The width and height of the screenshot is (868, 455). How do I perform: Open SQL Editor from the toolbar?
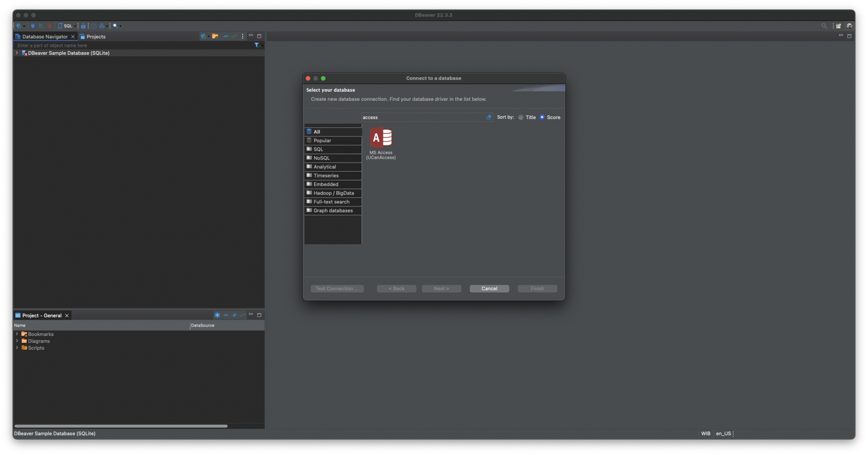pyautogui.click(x=65, y=26)
